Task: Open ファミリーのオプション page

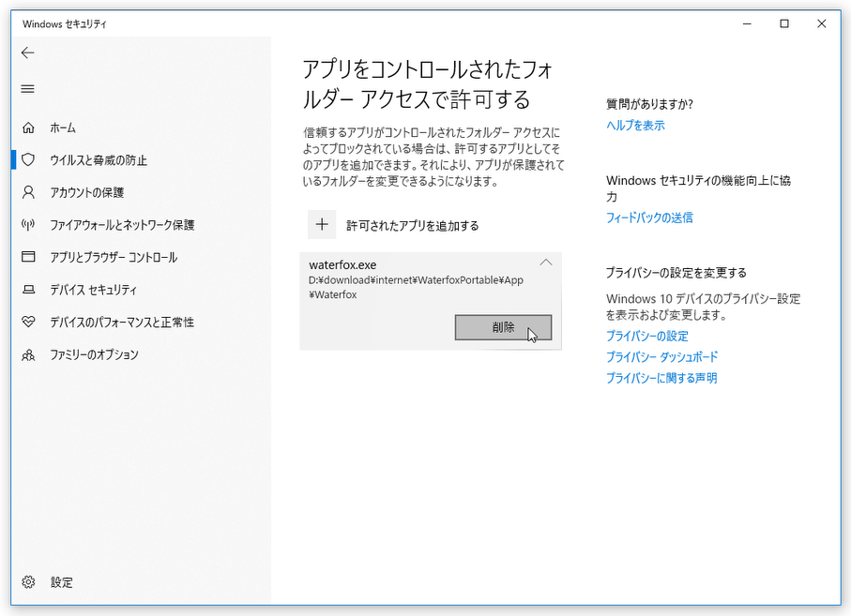Action: [x=94, y=354]
